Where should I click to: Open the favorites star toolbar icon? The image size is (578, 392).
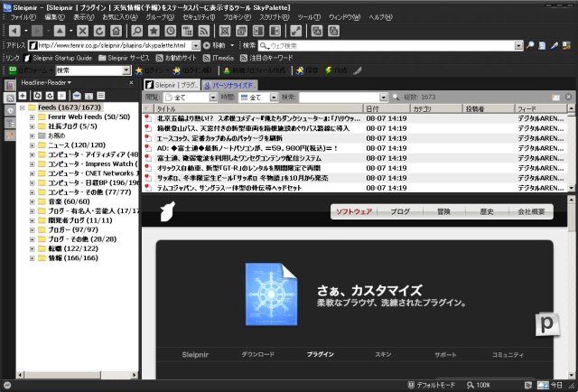point(154,31)
